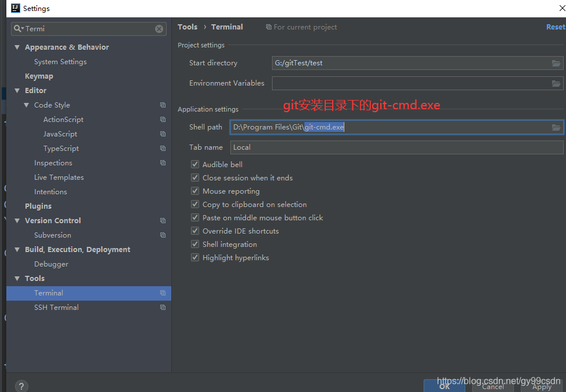The height and width of the screenshot is (392, 566).
Task: Browse for Shell path file
Action: point(556,127)
